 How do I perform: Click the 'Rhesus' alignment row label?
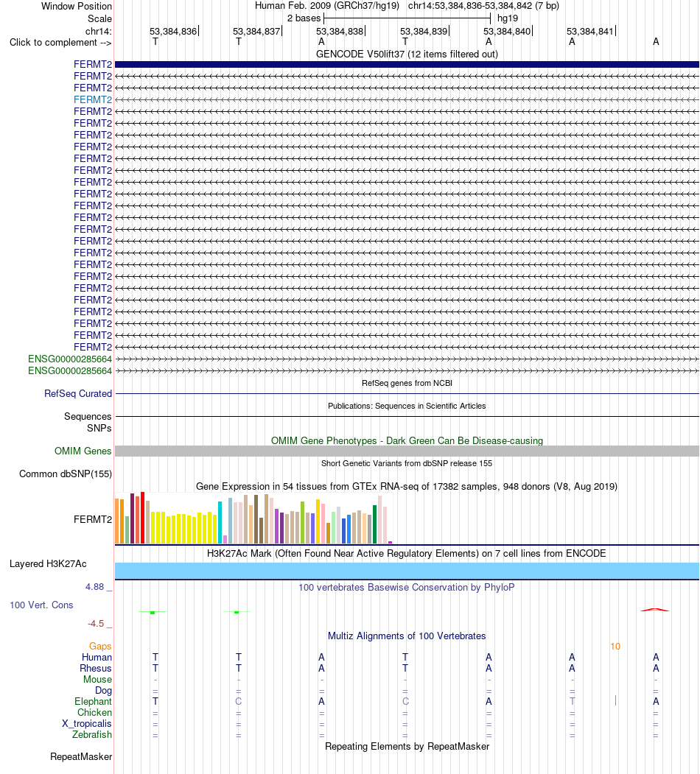click(x=96, y=669)
